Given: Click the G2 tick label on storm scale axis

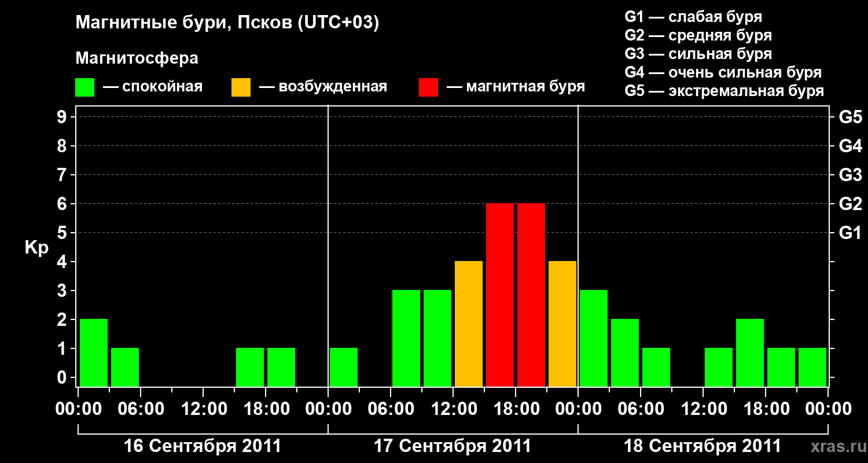Looking at the screenshot, I should point(851,204).
